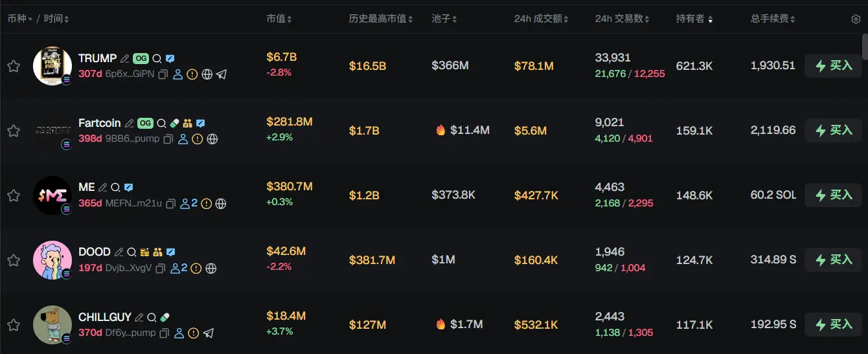Add Fartcoin to favorites with star
The image size is (868, 354).
click(14, 131)
